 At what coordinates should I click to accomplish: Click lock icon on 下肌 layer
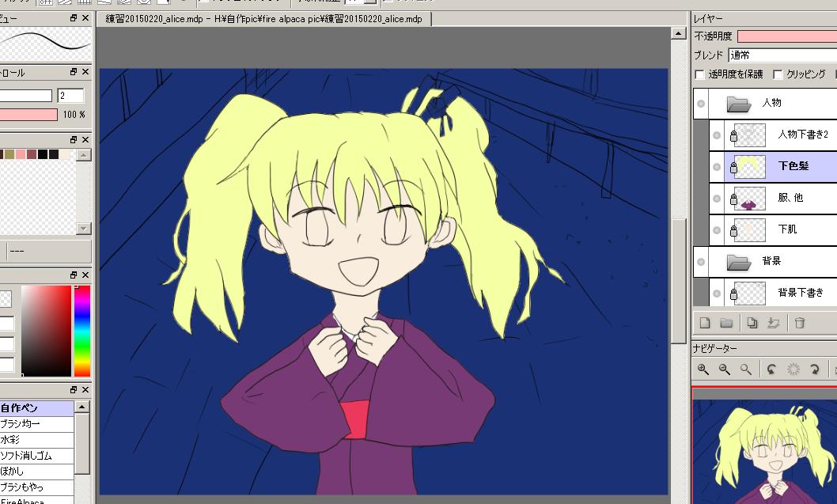tap(733, 231)
